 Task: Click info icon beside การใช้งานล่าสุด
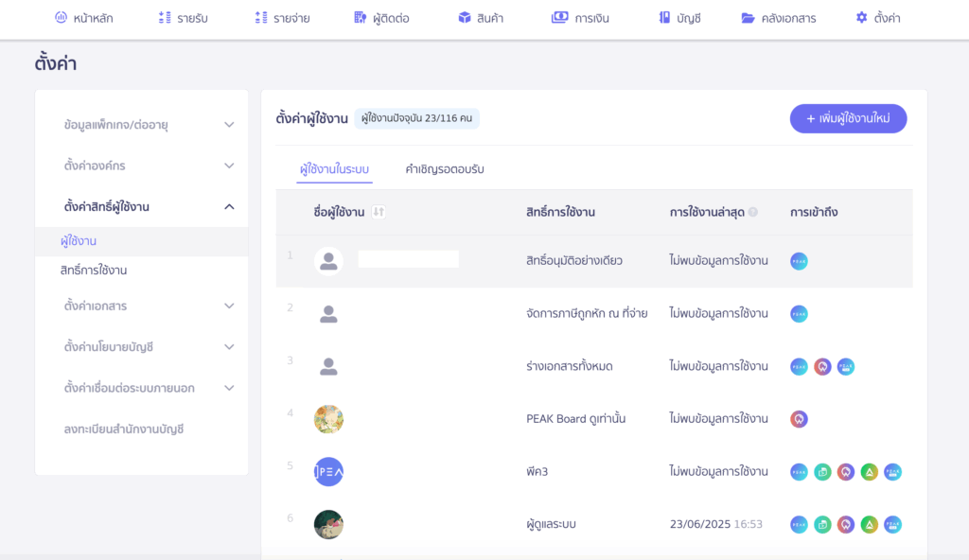point(752,212)
